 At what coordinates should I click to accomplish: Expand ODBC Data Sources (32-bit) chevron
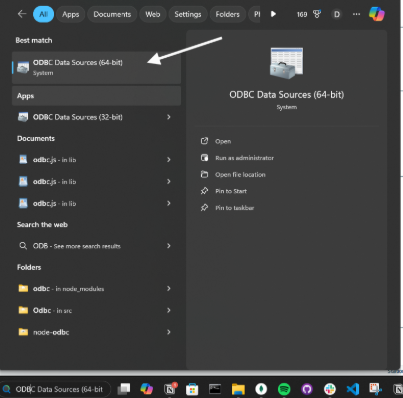169,117
